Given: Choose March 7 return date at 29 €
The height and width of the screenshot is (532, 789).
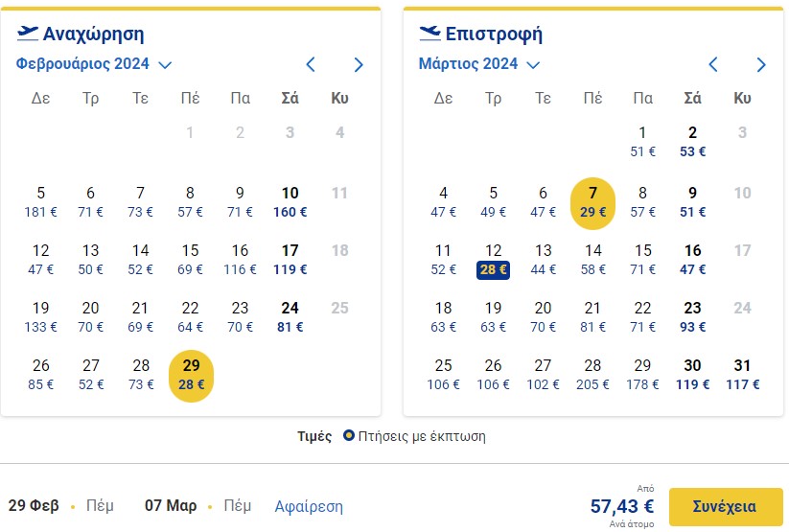Looking at the screenshot, I should pos(592,203).
